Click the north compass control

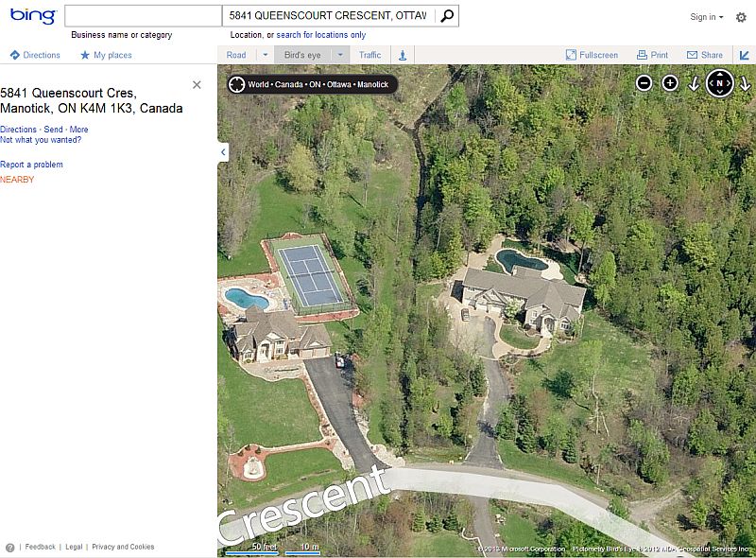point(719,83)
